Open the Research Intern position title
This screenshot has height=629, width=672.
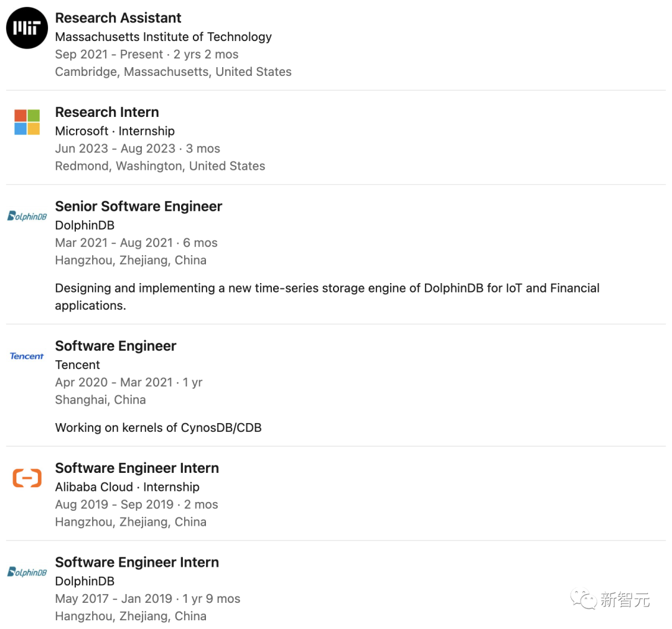(x=107, y=112)
